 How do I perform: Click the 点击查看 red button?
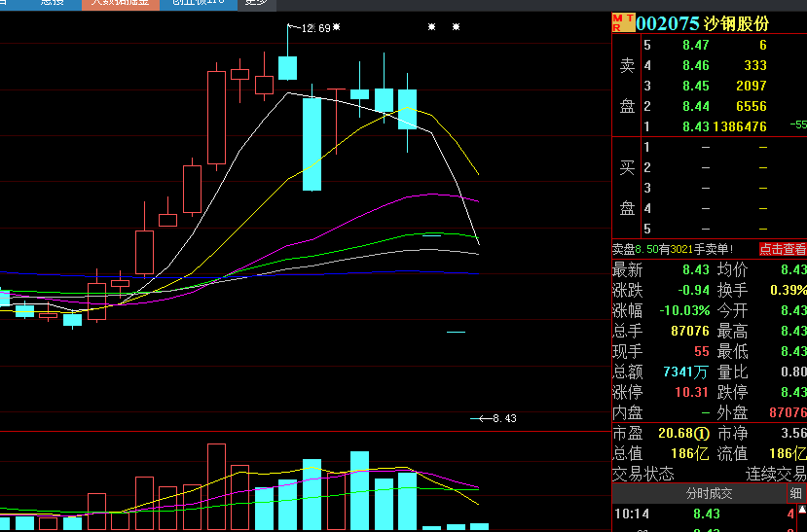[783, 249]
